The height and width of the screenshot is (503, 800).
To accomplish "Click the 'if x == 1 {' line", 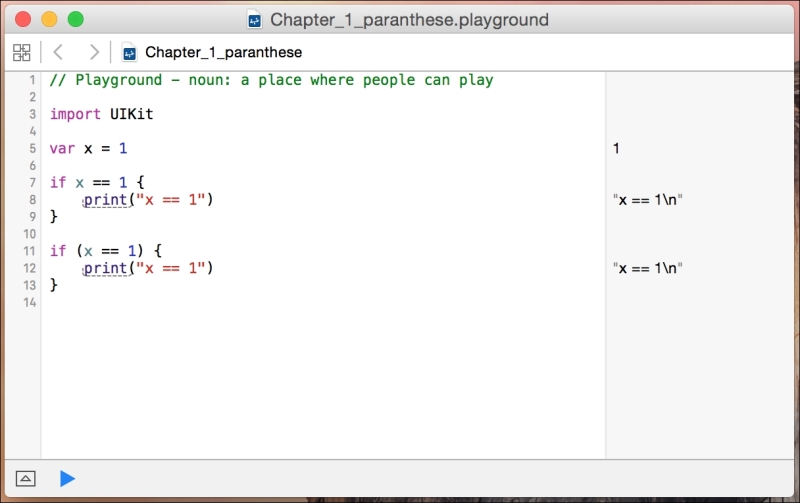I will point(97,183).
